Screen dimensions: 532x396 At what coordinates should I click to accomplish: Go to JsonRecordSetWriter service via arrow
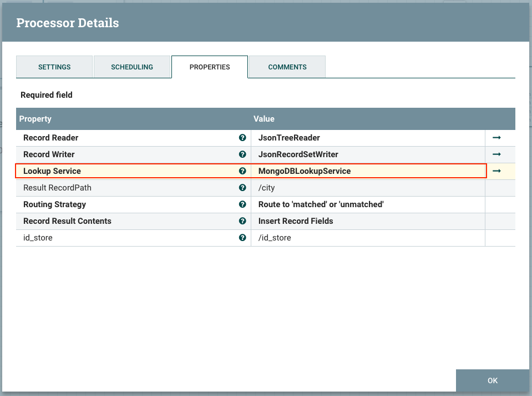coord(496,154)
